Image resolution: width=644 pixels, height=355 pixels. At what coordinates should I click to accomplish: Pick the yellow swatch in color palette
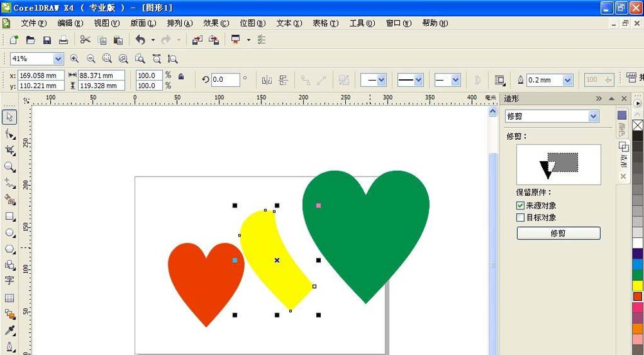coord(638,285)
